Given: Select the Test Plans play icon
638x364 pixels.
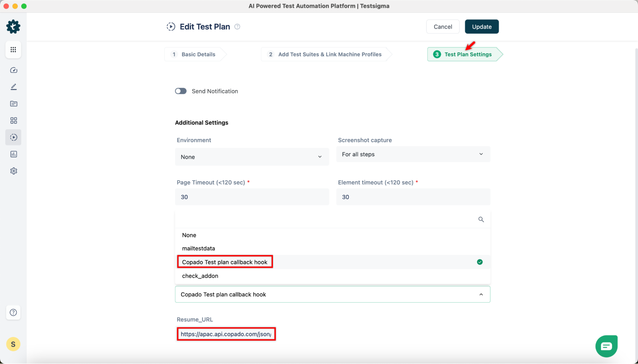Looking at the screenshot, I should (13, 137).
